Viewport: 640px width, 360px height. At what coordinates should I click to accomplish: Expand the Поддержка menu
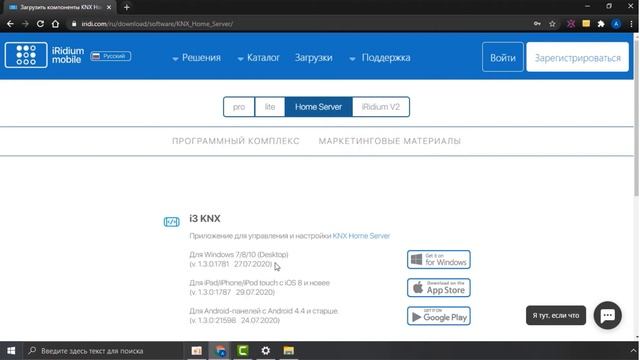(x=380, y=58)
